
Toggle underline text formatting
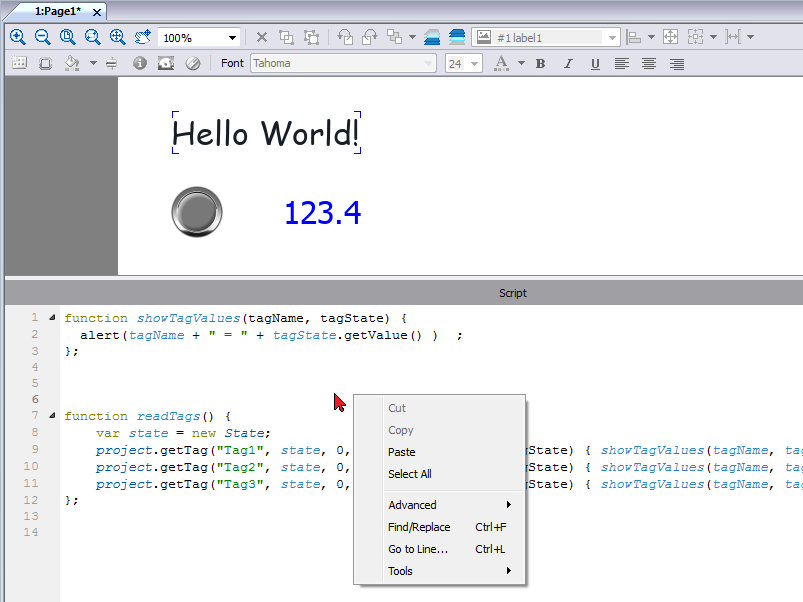tap(595, 63)
